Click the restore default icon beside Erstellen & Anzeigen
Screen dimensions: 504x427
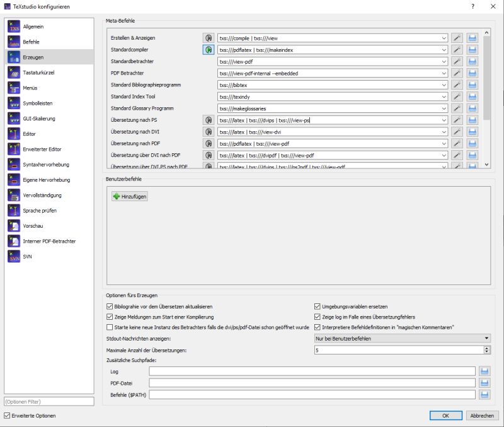(208, 38)
